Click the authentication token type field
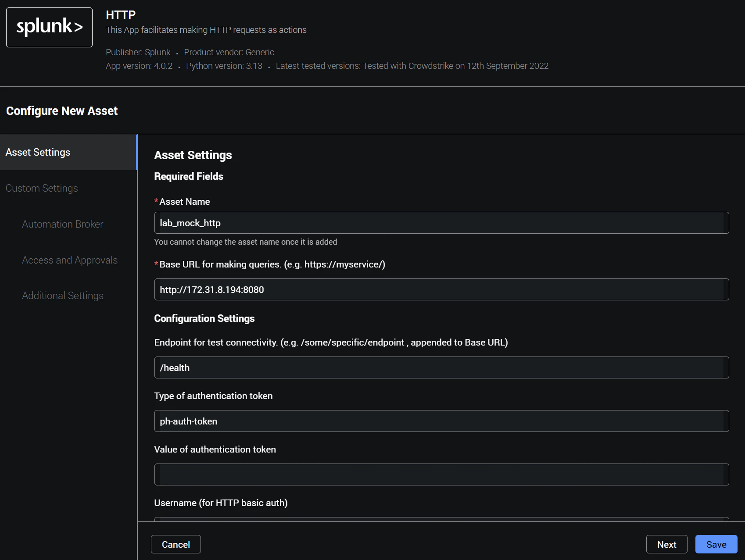The height and width of the screenshot is (560, 745). pos(441,421)
